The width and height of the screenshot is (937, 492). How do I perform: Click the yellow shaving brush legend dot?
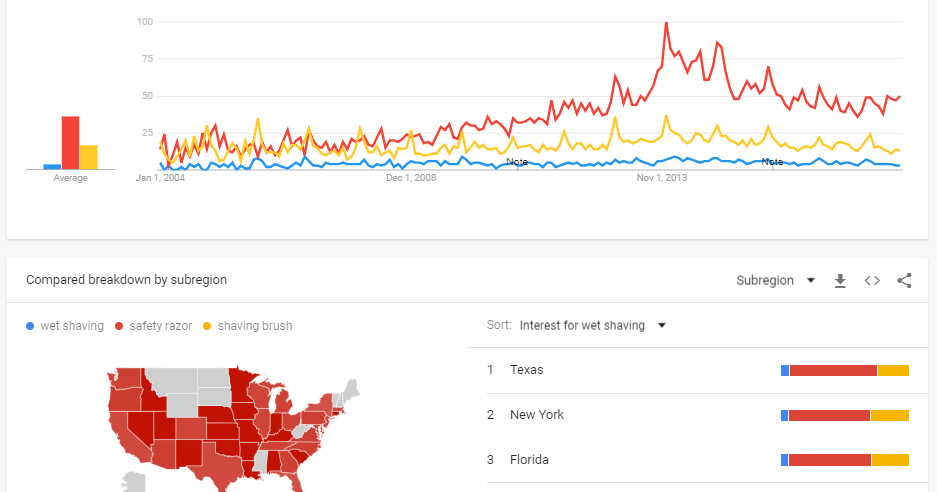[x=207, y=326]
